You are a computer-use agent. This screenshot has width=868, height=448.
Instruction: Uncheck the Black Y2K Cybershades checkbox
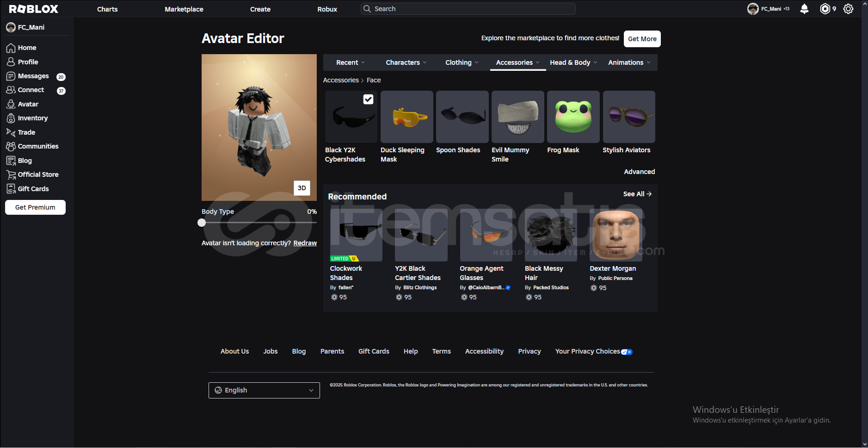(368, 99)
